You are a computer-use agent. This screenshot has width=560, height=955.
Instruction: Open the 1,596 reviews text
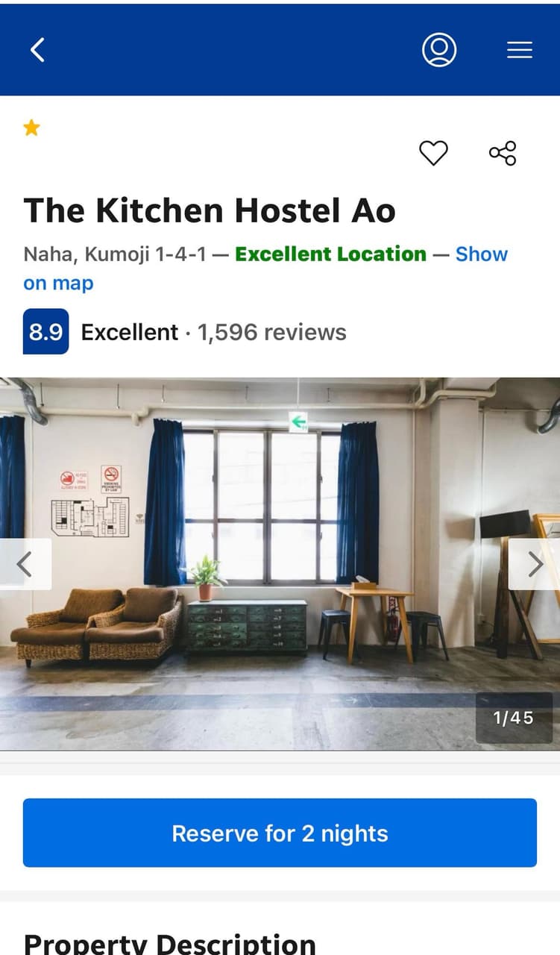point(271,332)
